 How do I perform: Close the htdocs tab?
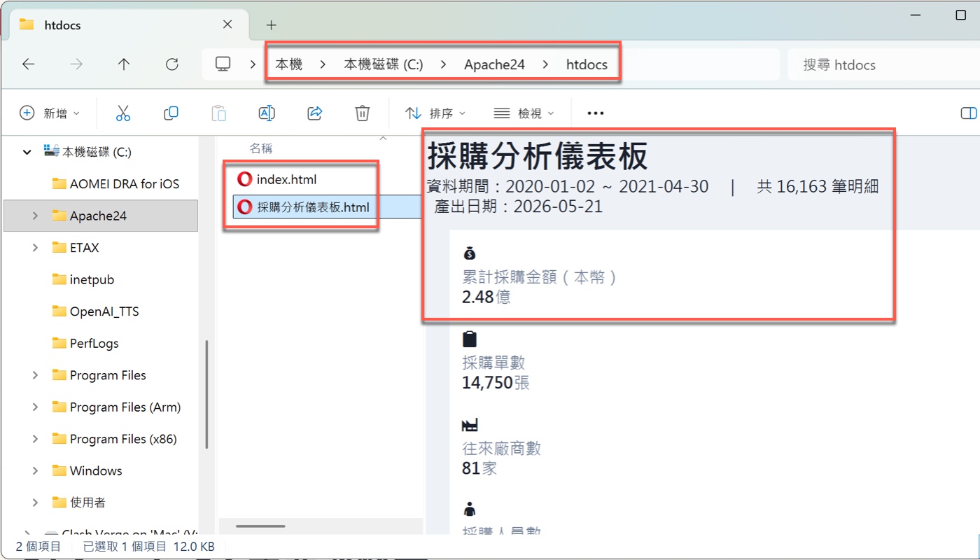[x=227, y=24]
